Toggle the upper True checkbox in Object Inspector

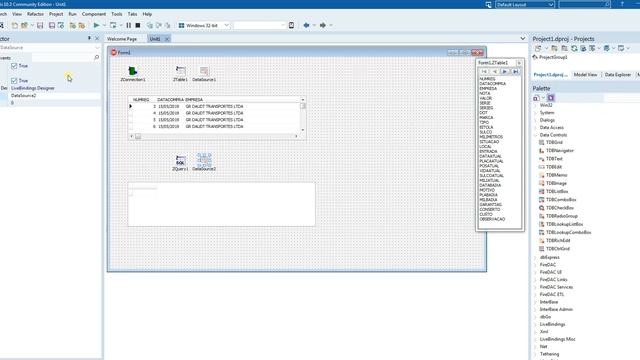tap(14, 66)
